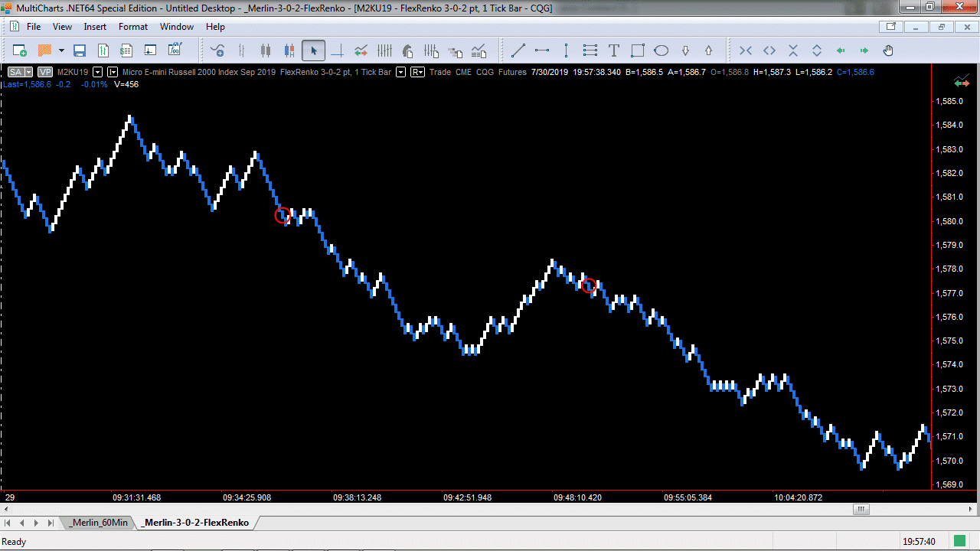This screenshot has width=980, height=551.
Task: Open the Window menu
Action: [x=177, y=27]
